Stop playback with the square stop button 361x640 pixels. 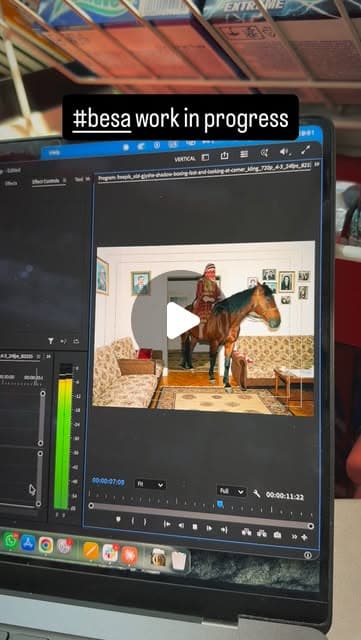(x=195, y=527)
